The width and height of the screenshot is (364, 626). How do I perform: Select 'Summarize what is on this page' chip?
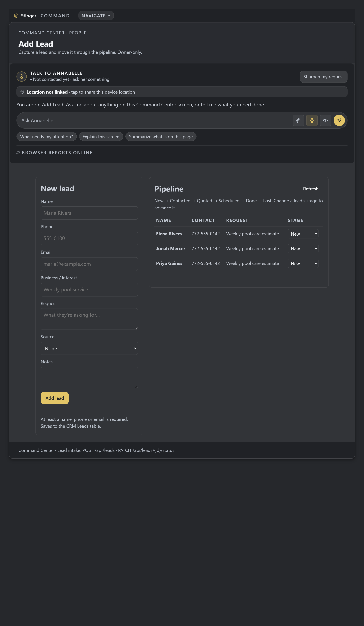click(161, 137)
